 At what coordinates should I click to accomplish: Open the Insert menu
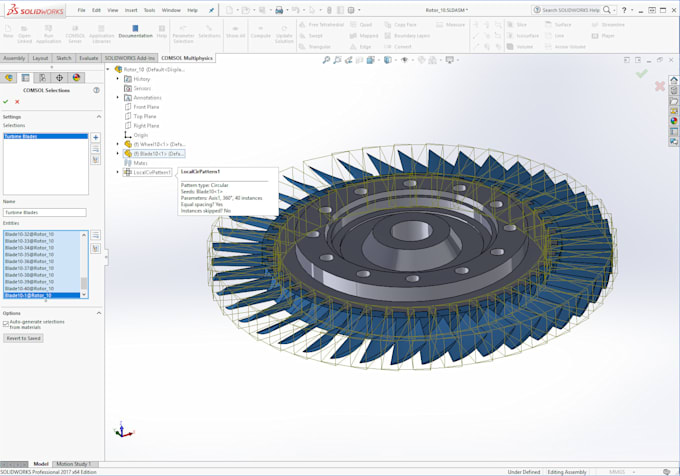click(131, 10)
